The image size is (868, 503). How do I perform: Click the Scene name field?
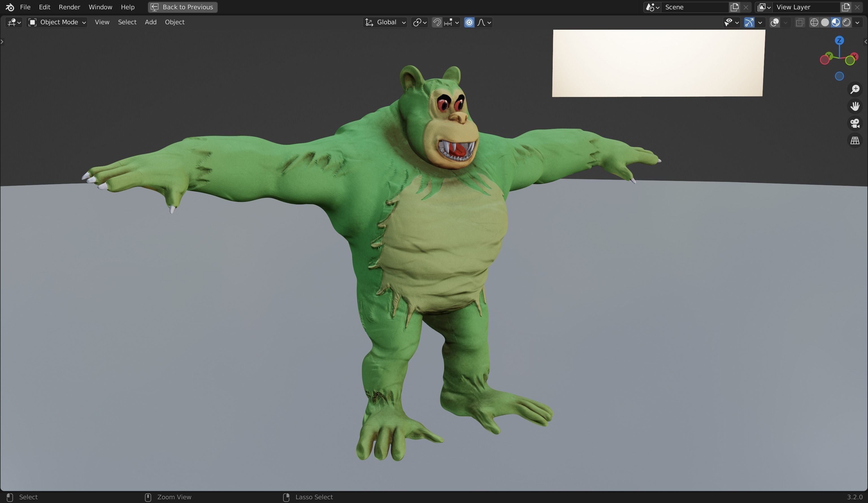695,7
